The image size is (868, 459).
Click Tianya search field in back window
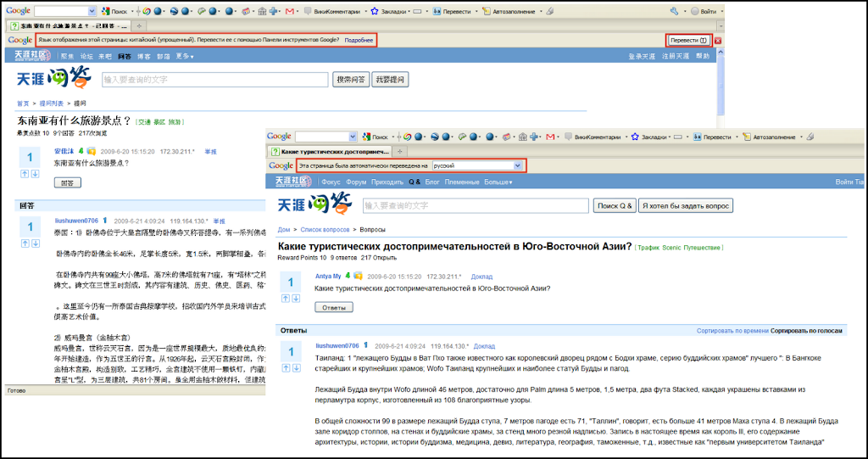(x=214, y=79)
